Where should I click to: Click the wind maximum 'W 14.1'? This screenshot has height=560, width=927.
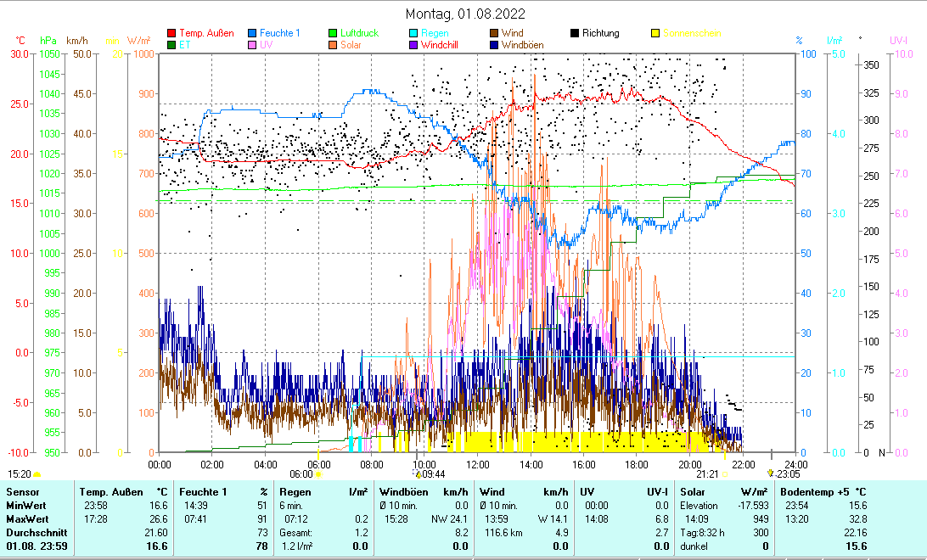point(553,519)
